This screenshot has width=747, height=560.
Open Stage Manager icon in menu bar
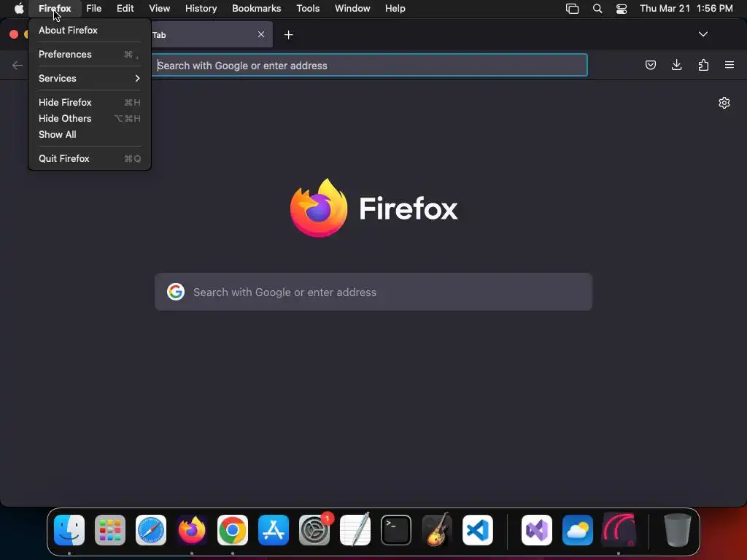click(572, 9)
